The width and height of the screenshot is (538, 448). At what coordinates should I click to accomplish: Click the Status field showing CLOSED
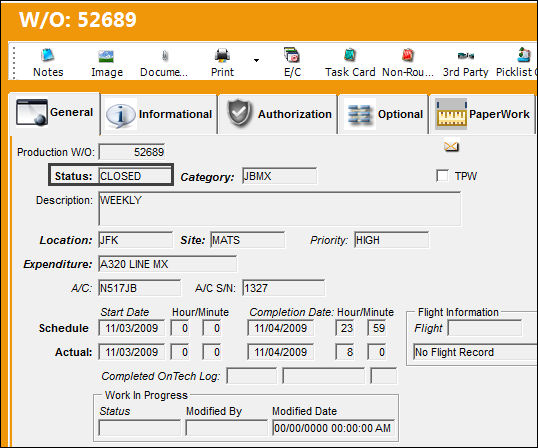click(x=134, y=176)
